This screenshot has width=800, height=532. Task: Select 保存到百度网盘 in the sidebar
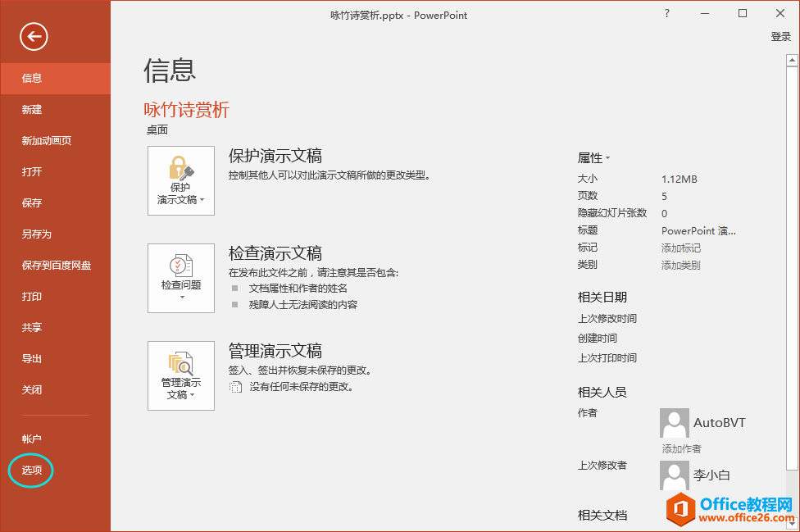55,265
